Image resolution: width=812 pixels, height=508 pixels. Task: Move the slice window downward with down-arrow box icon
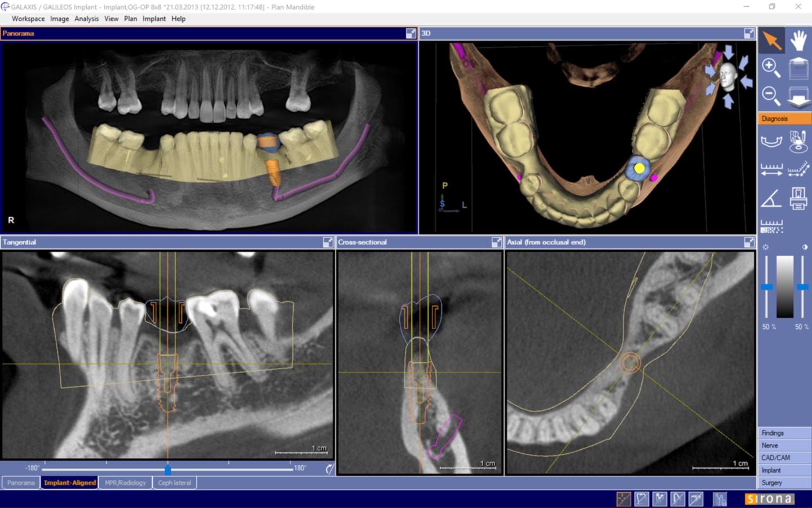coord(798,96)
